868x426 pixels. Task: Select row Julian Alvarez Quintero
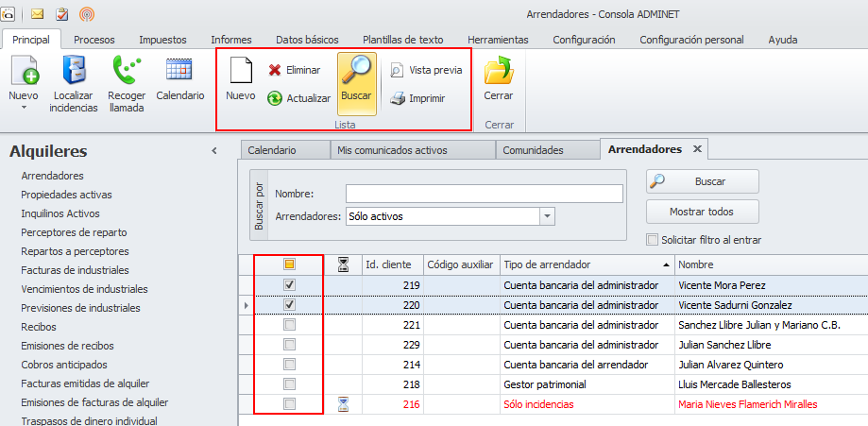tap(553, 365)
